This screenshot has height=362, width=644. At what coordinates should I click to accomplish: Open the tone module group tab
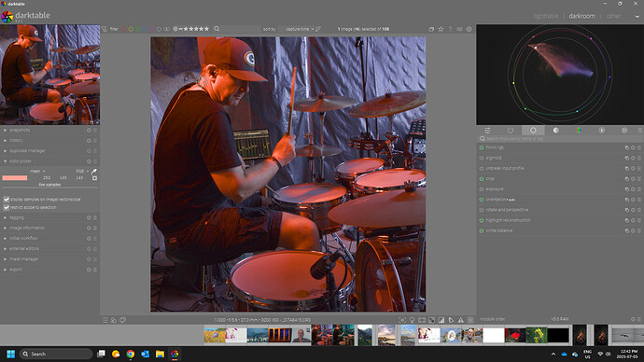pos(555,130)
